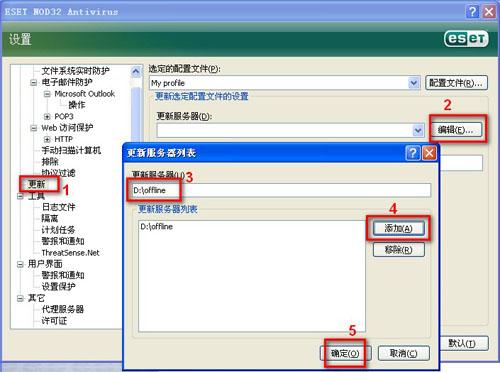Select 计划任务 in the tree
The height and width of the screenshot is (372, 500).
pyautogui.click(x=58, y=230)
